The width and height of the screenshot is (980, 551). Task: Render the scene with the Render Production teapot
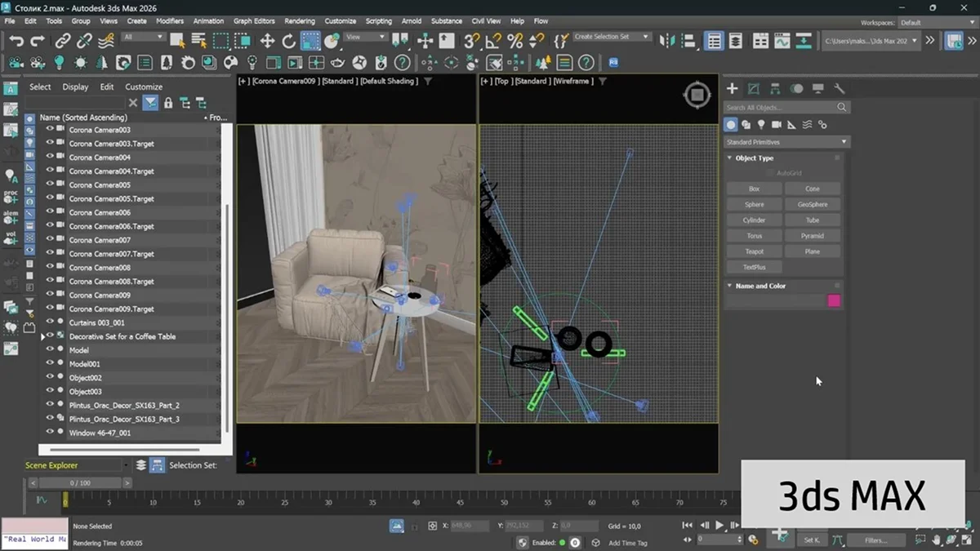coord(337,62)
